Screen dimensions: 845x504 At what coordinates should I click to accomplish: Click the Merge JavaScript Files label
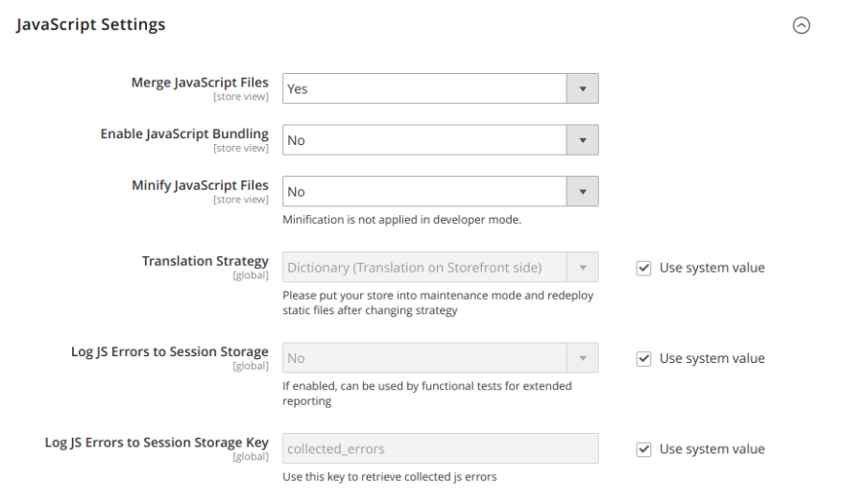click(200, 83)
